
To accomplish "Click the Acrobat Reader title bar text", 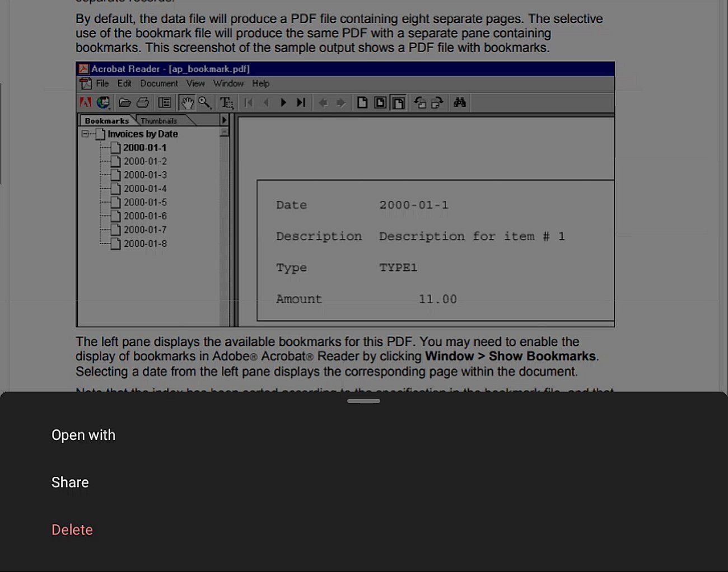I will [170, 69].
